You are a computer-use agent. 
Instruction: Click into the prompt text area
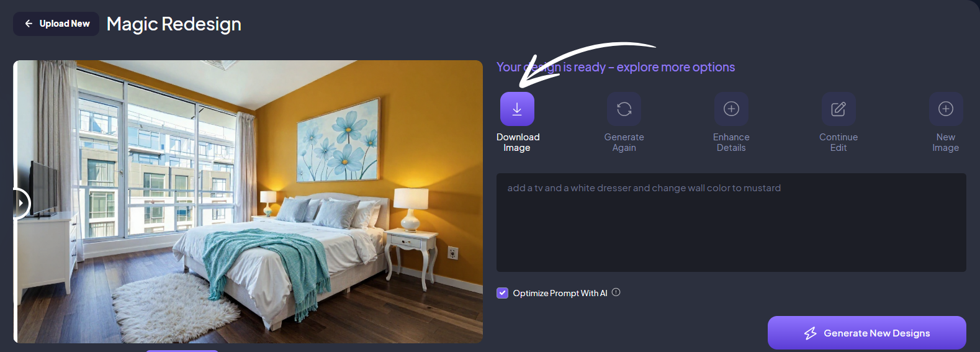[731, 222]
